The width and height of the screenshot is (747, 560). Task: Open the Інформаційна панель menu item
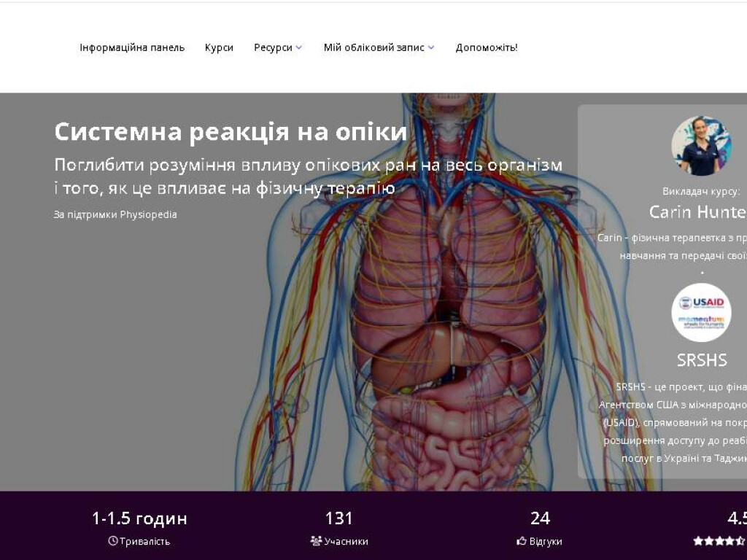[x=133, y=47]
